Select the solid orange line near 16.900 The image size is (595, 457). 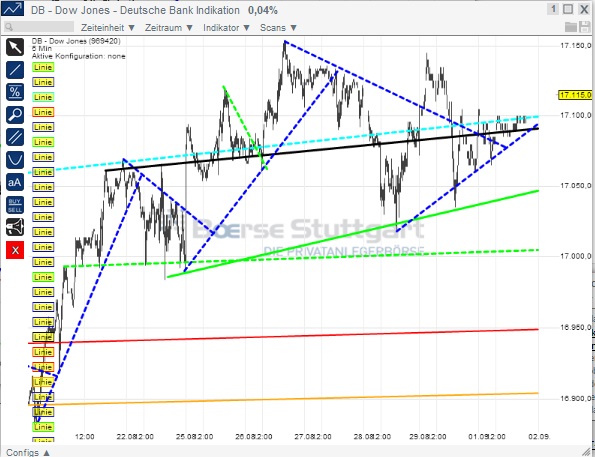point(283,399)
